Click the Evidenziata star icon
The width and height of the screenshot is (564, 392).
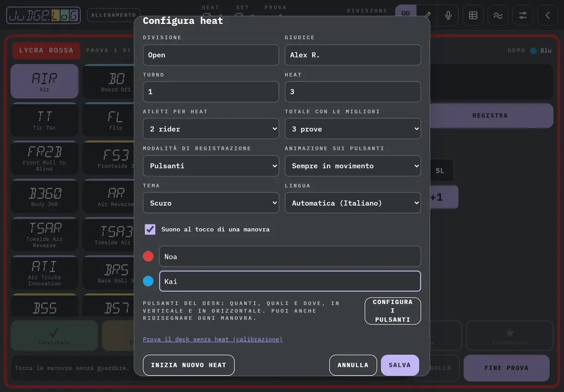tap(510, 333)
